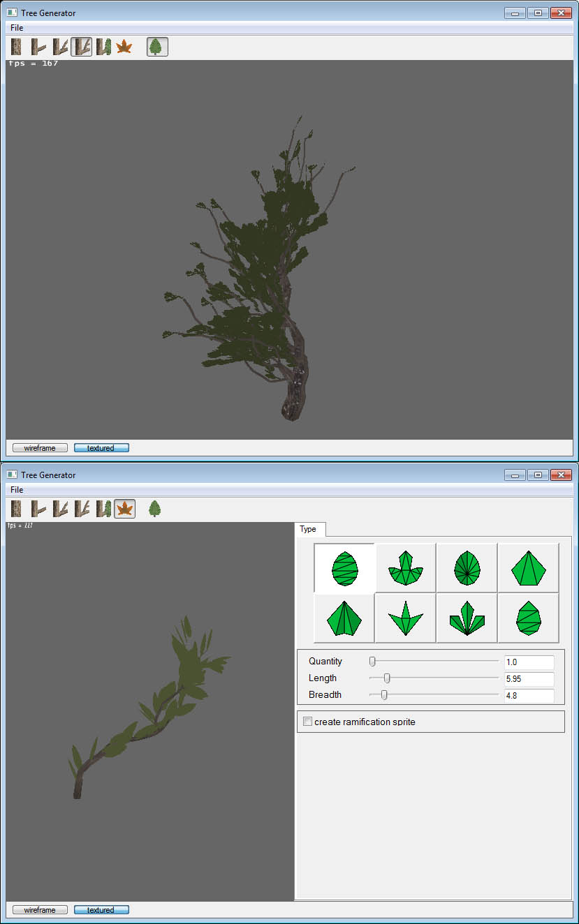Screen dimensions: 579x924
Task: Click the Breadth value field 4.8
Action: click(x=529, y=696)
